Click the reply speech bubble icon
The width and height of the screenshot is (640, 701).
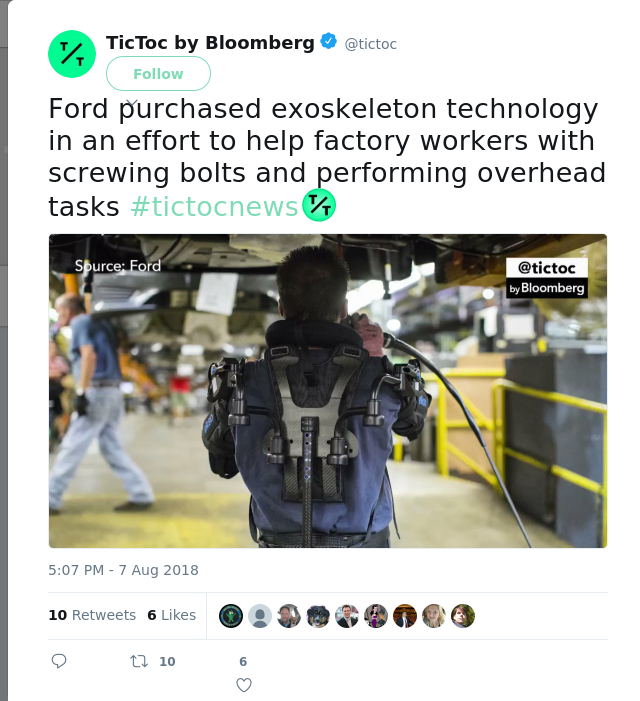pos(59,661)
